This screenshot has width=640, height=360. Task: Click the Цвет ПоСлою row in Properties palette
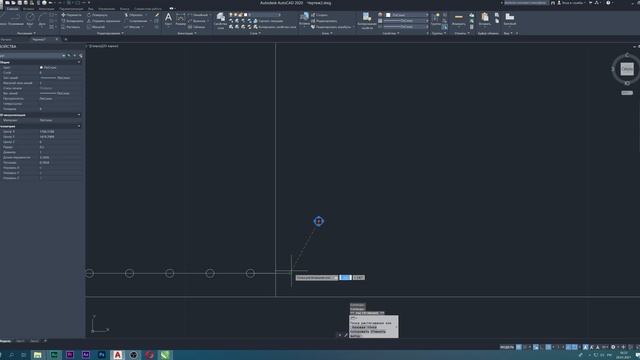(x=41, y=67)
